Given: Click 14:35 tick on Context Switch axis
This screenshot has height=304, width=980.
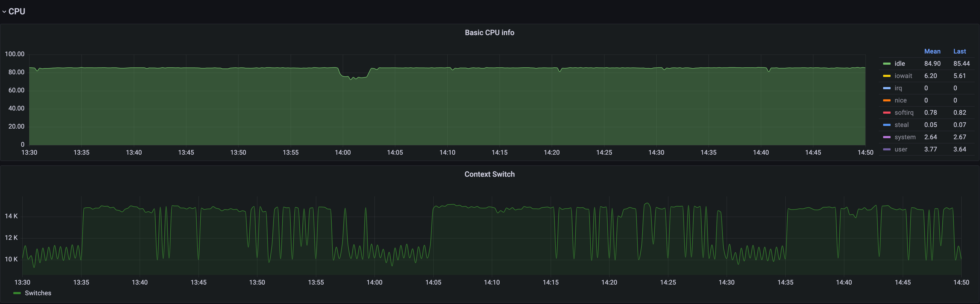Looking at the screenshot, I should coord(785,282).
